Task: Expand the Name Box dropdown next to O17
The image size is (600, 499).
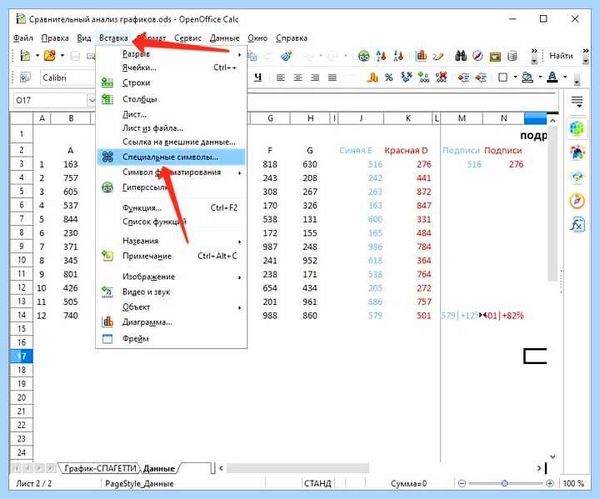Action: click(x=91, y=100)
